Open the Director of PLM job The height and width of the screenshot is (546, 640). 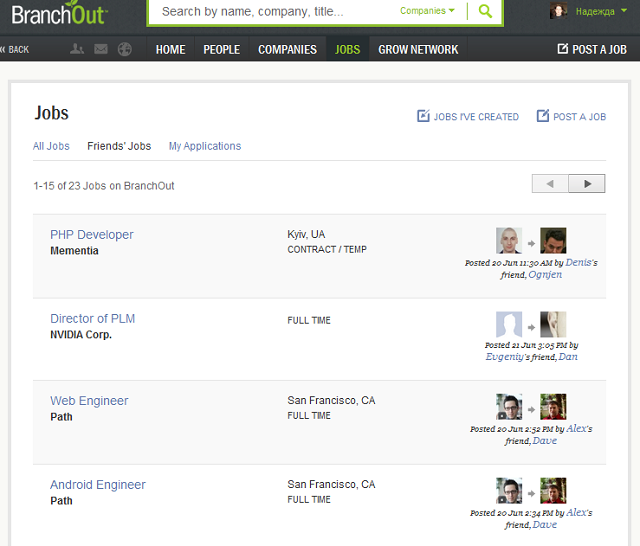pyautogui.click(x=93, y=319)
